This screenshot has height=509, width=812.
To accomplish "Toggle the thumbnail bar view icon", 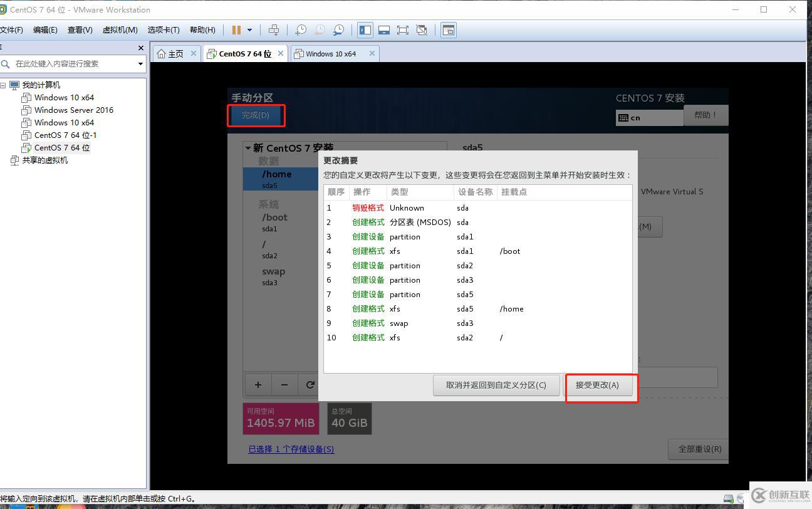I will click(x=384, y=29).
